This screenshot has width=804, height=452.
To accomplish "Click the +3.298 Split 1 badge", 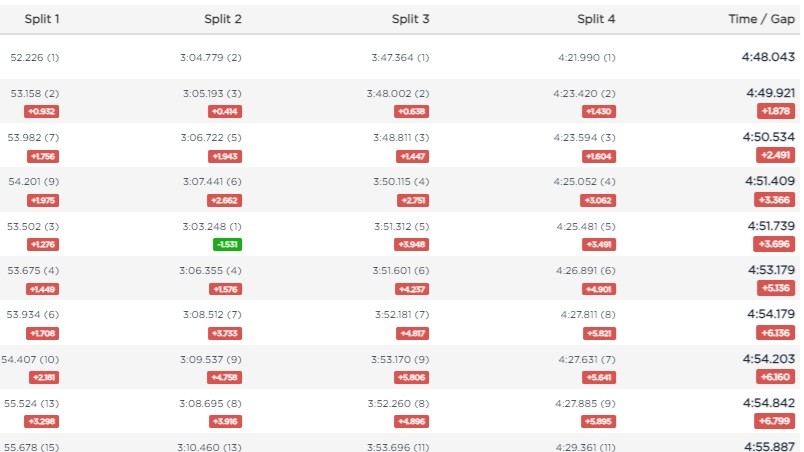I will 42,421.
